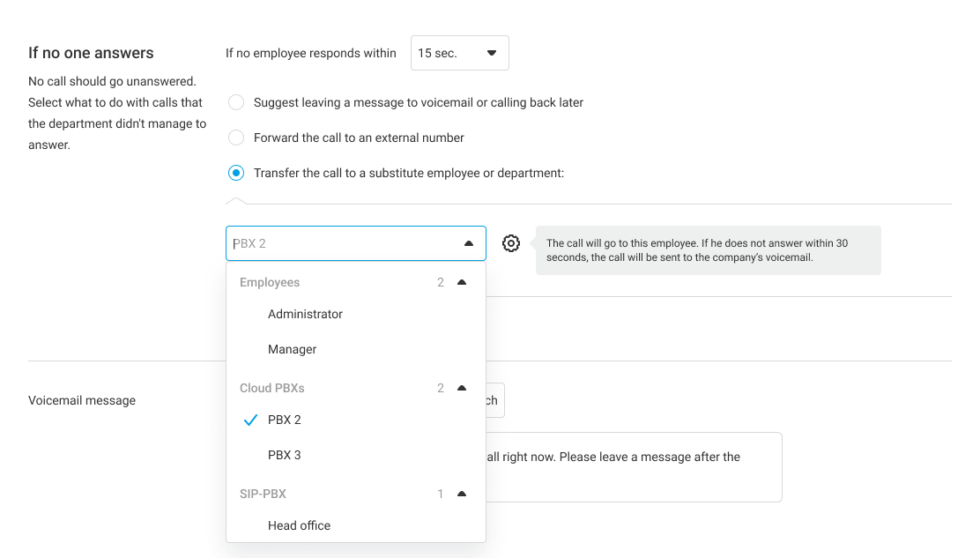Select Manager from the employee list
The width and height of the screenshot is (980, 558).
[292, 350]
